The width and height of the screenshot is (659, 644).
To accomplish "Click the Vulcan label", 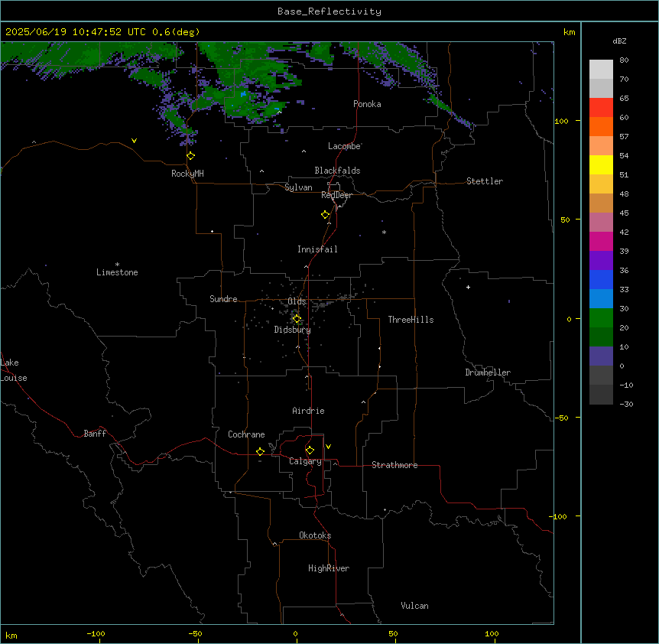I will point(414,606).
